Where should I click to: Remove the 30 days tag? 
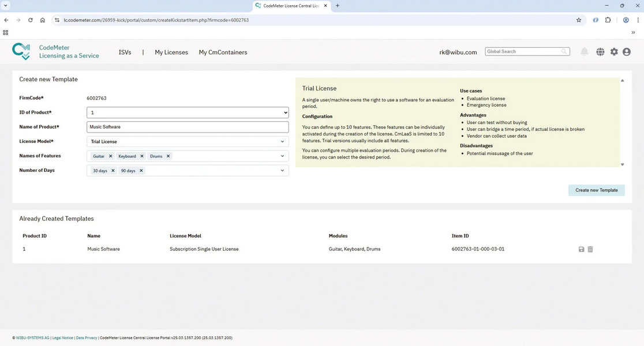113,171
